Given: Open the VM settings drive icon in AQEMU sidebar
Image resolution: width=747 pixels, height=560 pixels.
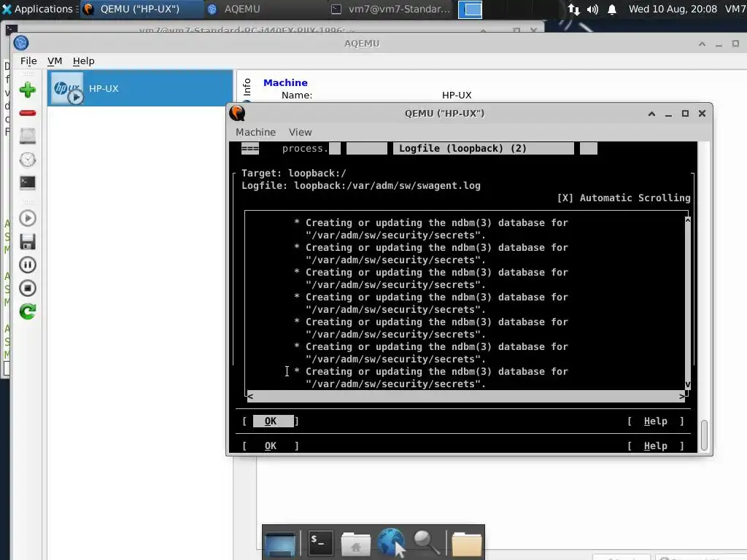Looking at the screenshot, I should [28, 136].
